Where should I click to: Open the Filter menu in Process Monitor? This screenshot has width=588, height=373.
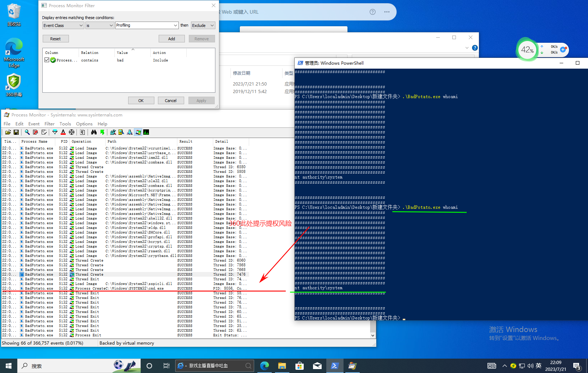pyautogui.click(x=50, y=124)
